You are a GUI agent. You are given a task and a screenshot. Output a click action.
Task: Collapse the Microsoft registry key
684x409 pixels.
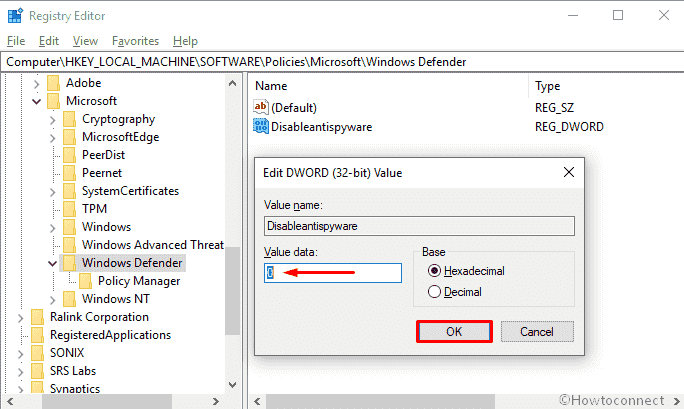[x=37, y=101]
